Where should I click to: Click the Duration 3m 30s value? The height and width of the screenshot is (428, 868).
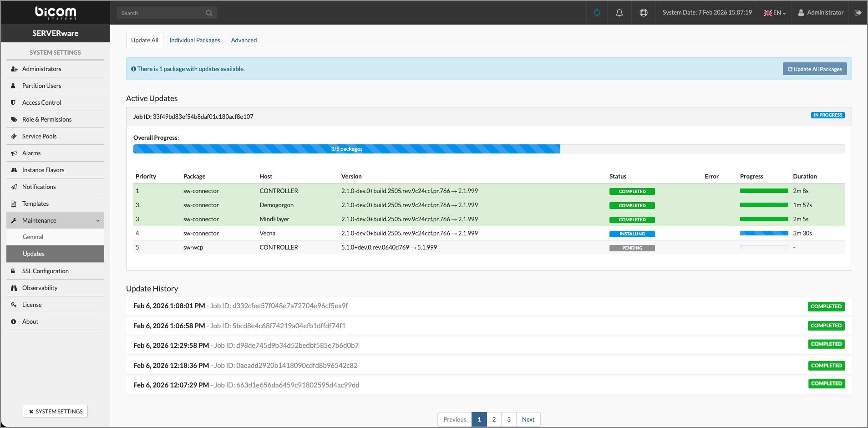802,234
